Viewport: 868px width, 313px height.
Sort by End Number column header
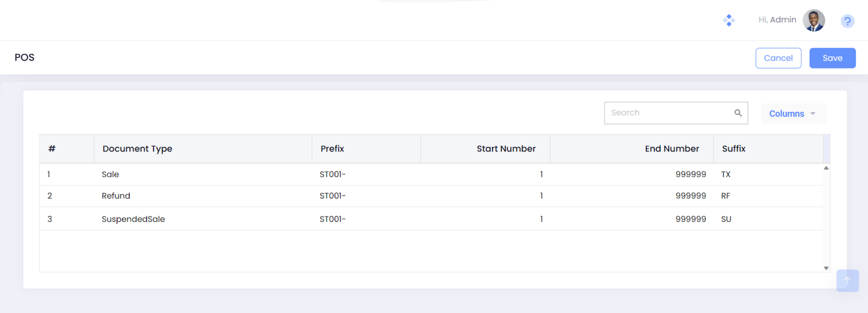click(x=672, y=149)
